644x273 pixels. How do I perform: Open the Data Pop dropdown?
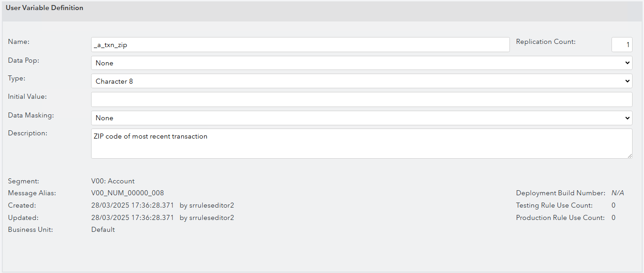pos(361,63)
